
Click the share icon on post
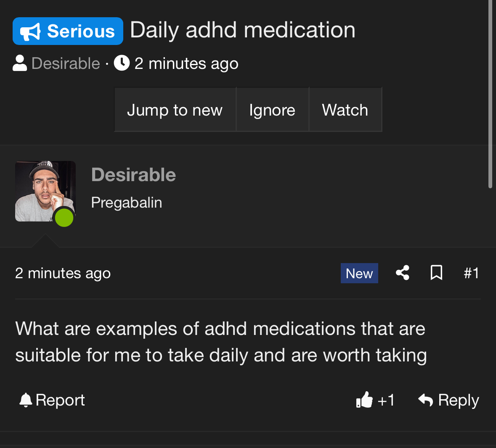(x=403, y=273)
